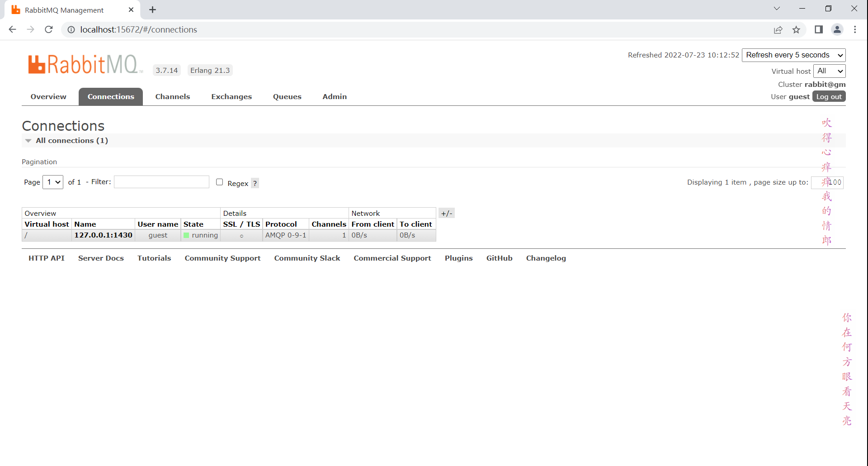
Task: Visit Community Support link
Action: point(222,258)
